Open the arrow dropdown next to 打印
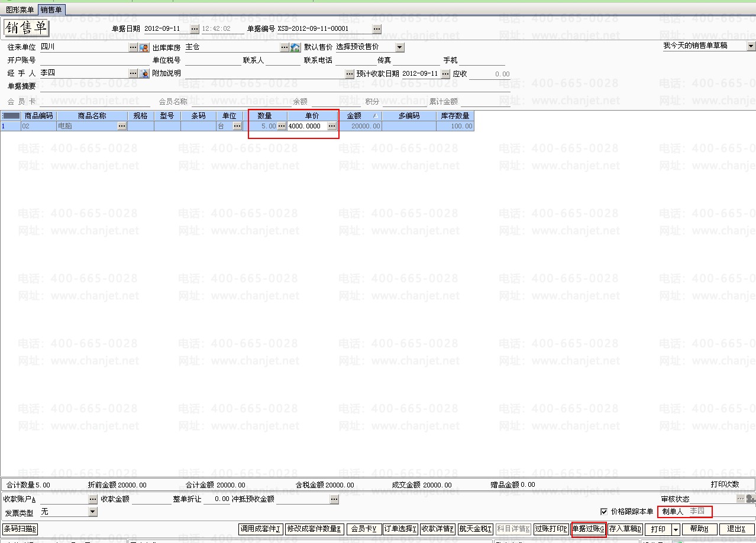Screen dimensions: 756x543 (676, 529)
